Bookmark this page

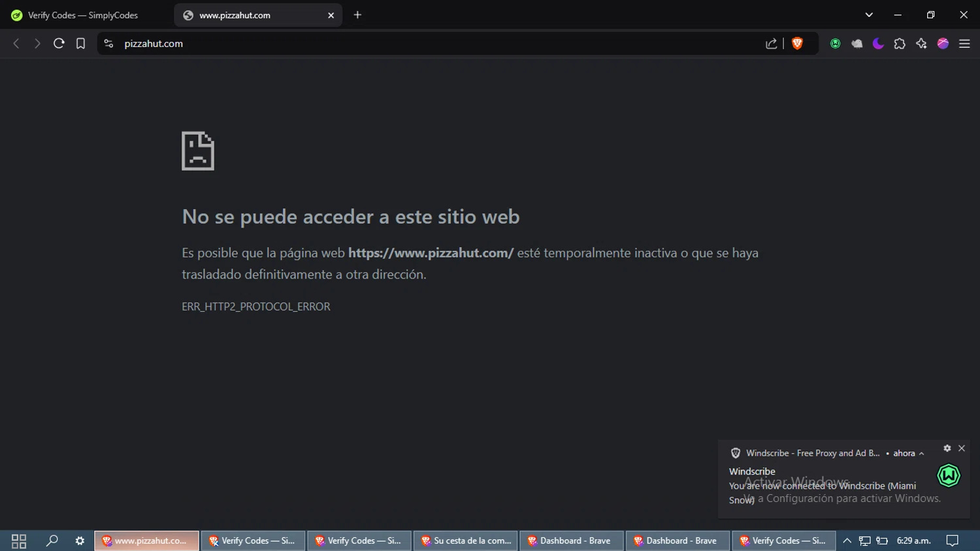[80, 44]
